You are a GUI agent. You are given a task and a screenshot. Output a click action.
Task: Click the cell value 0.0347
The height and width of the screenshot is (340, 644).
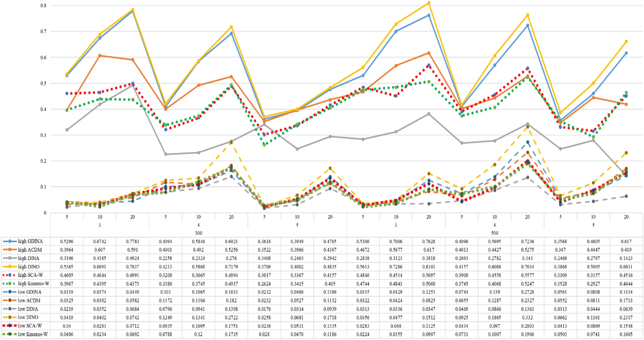pos(429,309)
